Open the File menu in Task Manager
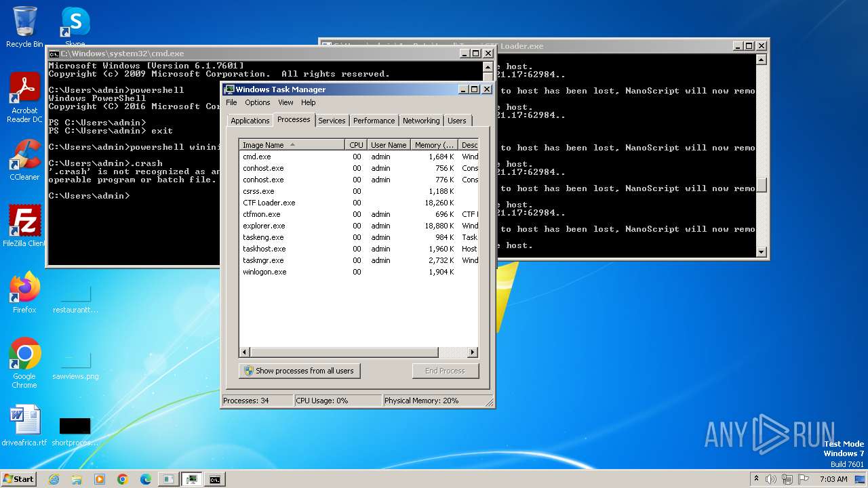 [x=231, y=102]
